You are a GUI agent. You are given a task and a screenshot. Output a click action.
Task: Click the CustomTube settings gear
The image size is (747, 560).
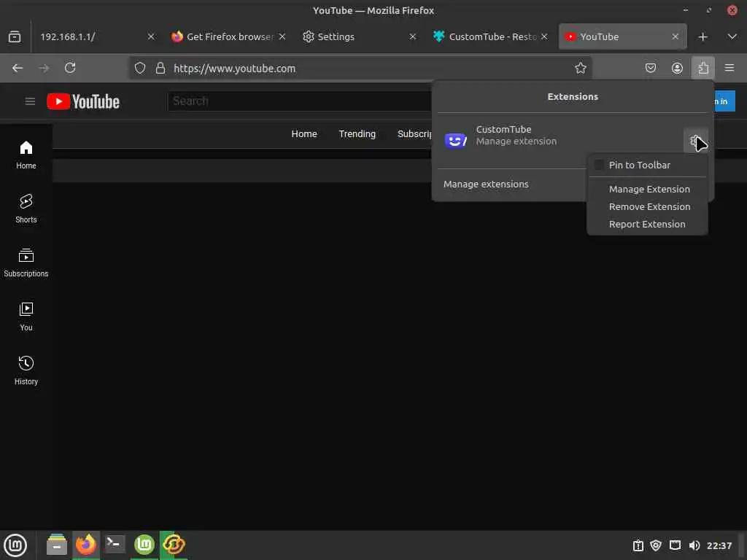tap(695, 141)
